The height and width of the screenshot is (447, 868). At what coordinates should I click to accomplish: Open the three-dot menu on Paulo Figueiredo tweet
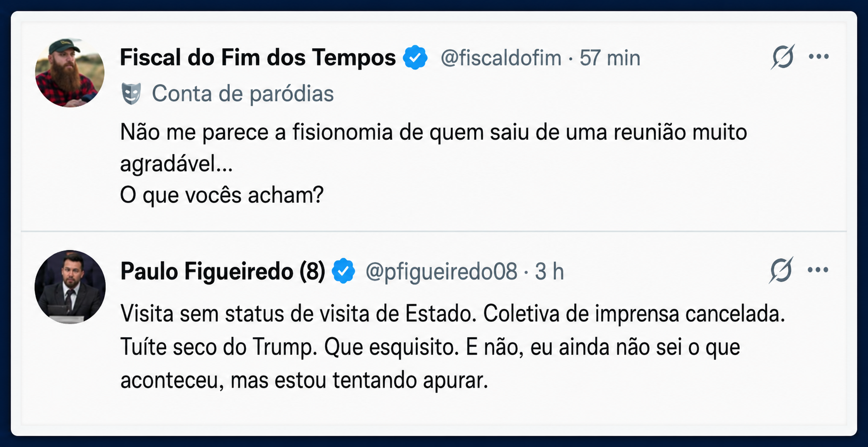818,270
